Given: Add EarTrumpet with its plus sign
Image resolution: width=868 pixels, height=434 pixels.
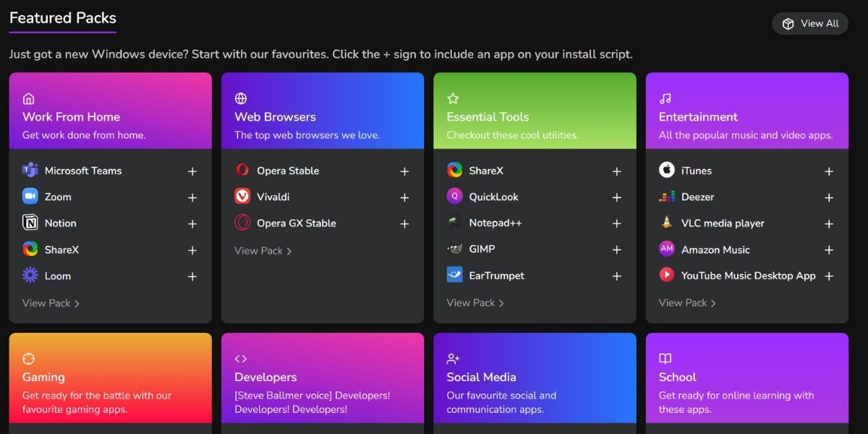Looking at the screenshot, I should [x=617, y=276].
